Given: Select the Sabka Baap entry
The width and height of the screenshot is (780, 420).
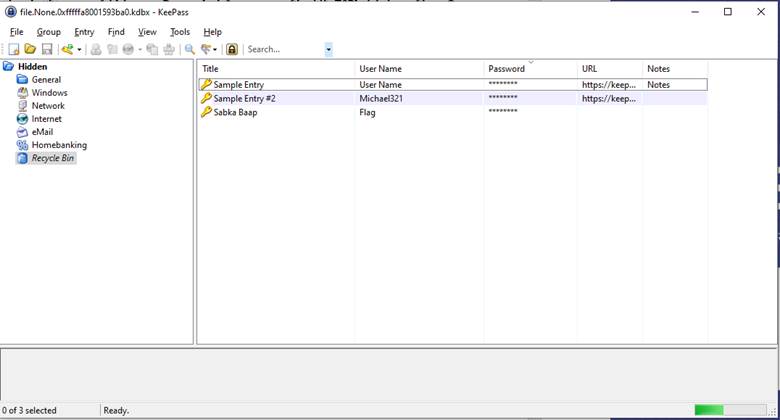Looking at the screenshot, I should point(237,112).
